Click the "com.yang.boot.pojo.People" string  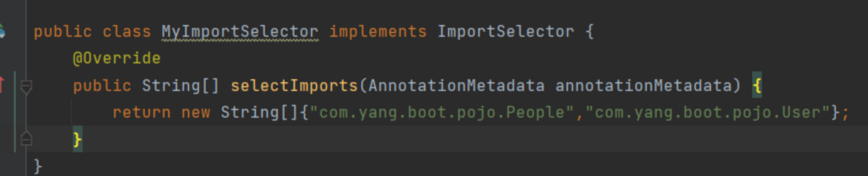[441, 112]
